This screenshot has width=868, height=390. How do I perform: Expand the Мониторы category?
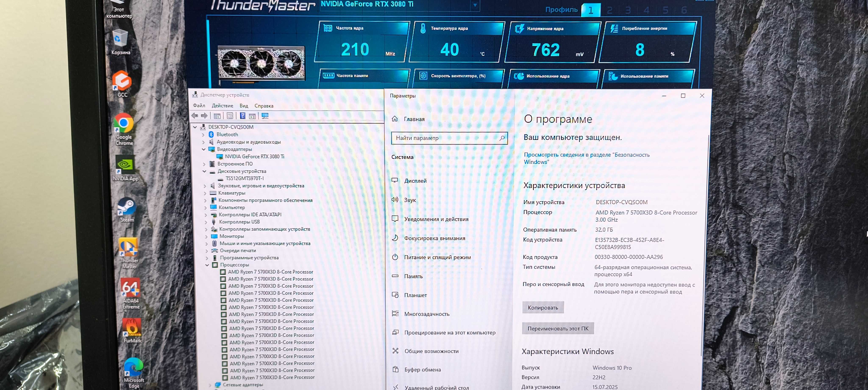pos(206,236)
